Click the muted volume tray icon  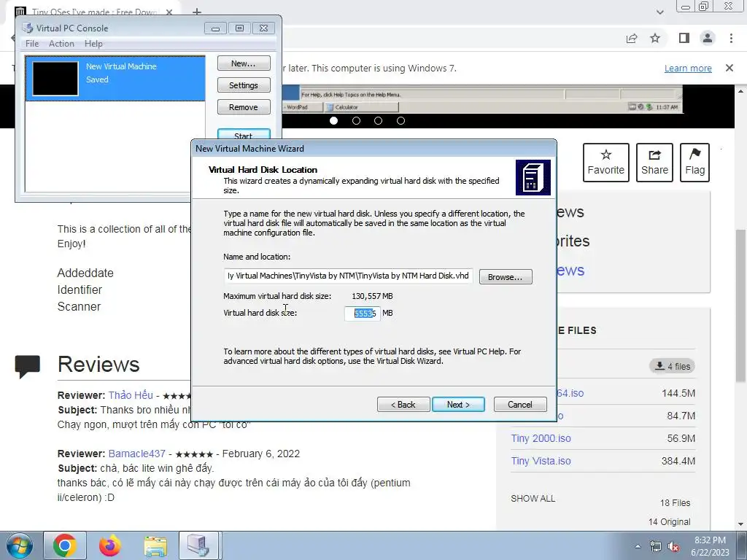(x=673, y=547)
